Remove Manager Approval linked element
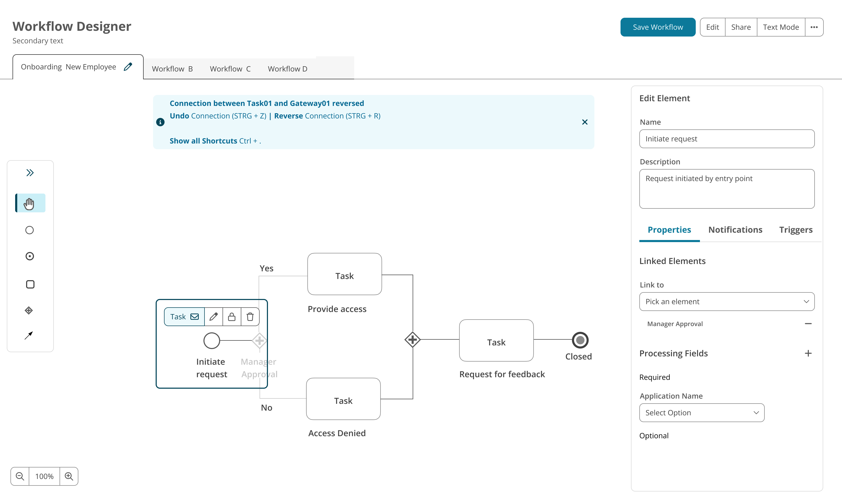This screenshot has width=842, height=504. pyautogui.click(x=809, y=323)
